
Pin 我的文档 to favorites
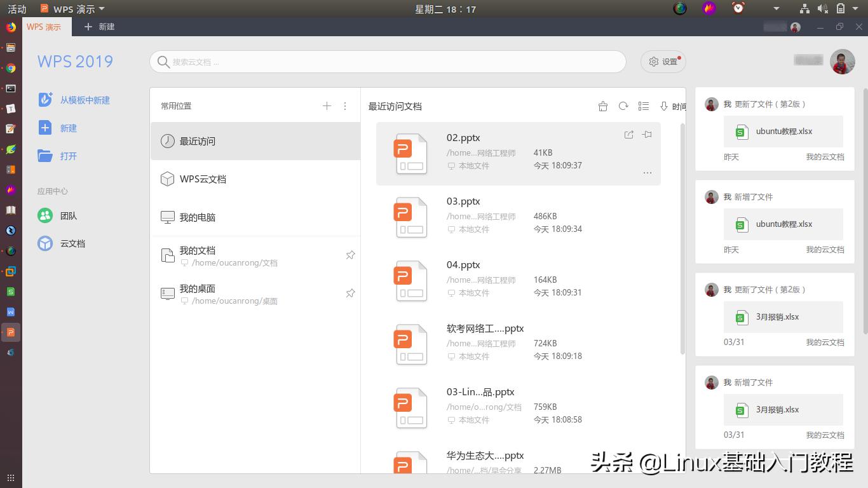[350, 255]
